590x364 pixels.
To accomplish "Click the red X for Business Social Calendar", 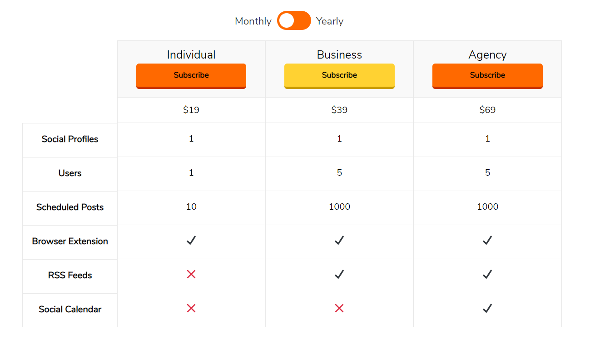I will [x=339, y=309].
